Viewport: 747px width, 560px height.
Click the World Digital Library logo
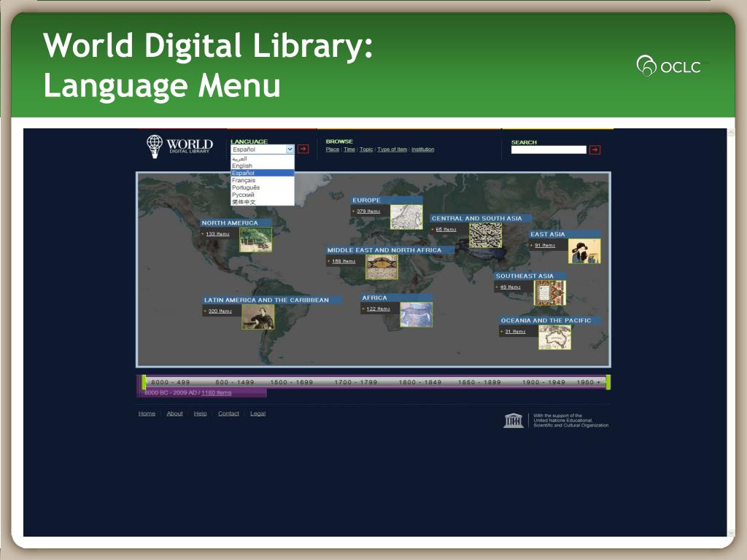[179, 146]
